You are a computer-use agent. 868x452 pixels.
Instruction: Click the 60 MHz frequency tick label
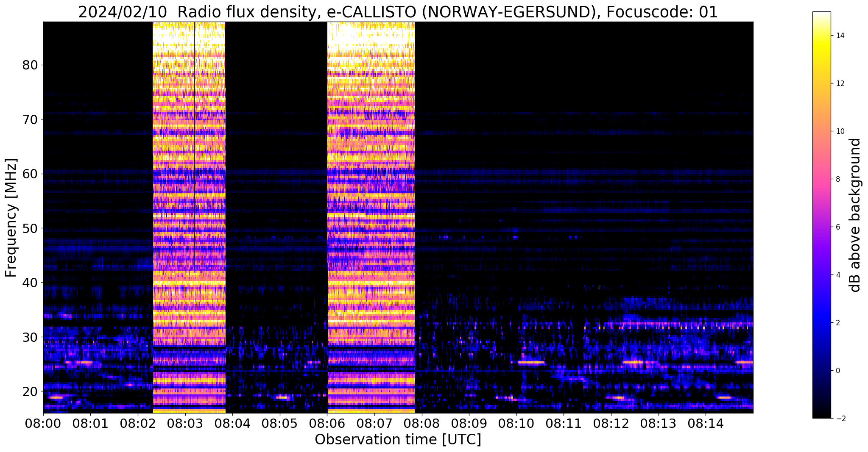point(30,174)
